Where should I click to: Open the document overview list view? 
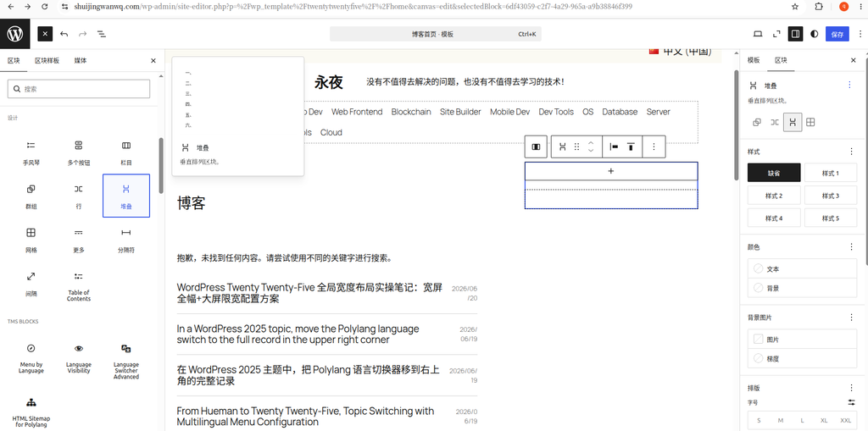pos(102,34)
